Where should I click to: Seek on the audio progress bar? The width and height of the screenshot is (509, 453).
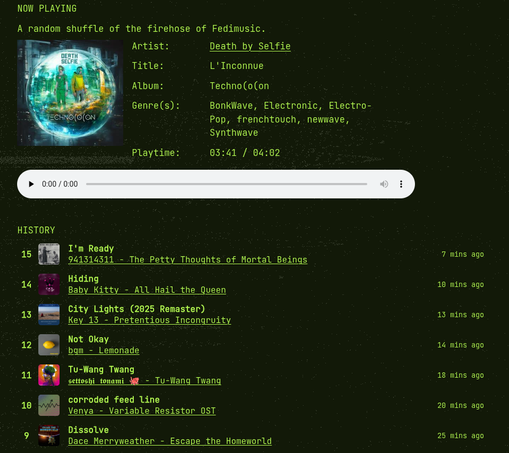point(226,184)
